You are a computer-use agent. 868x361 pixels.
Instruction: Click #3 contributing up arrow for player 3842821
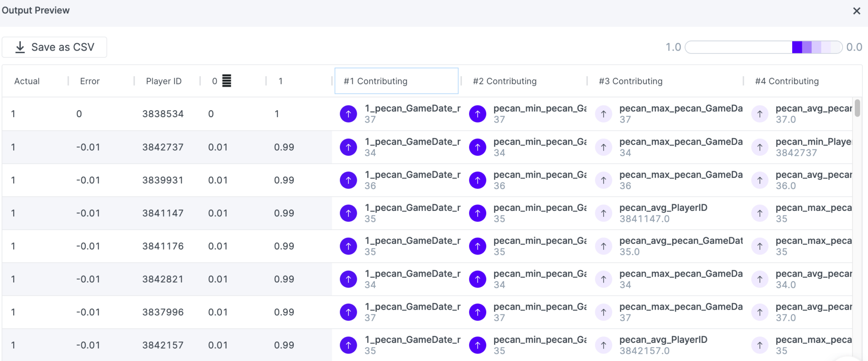click(604, 279)
